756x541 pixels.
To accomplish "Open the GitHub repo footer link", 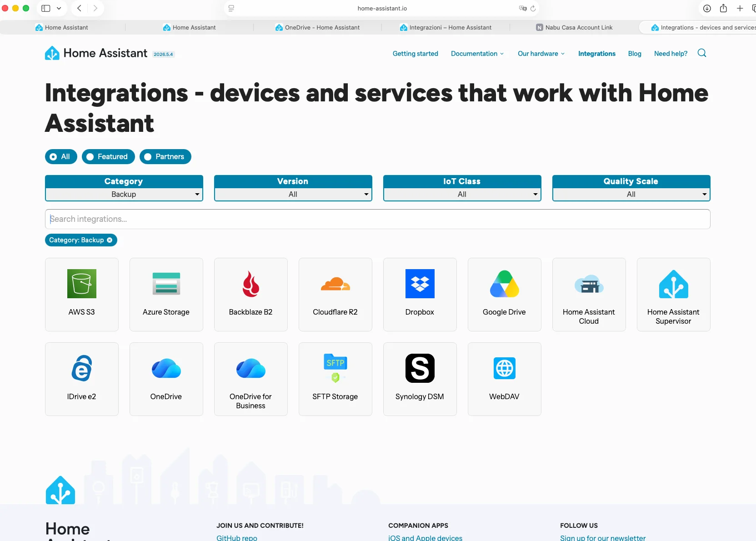I will (x=237, y=538).
